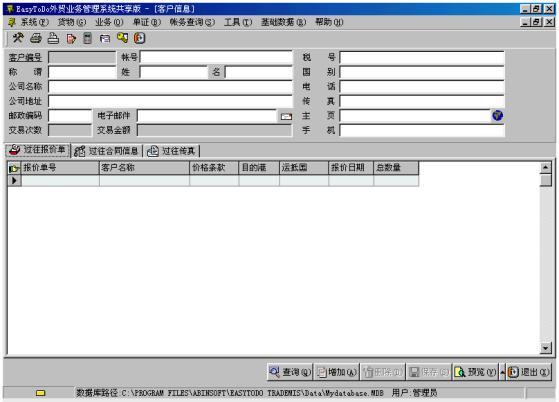This screenshot has height=402, width=559.
Task: Click the 退出(X) button
Action: [529, 372]
